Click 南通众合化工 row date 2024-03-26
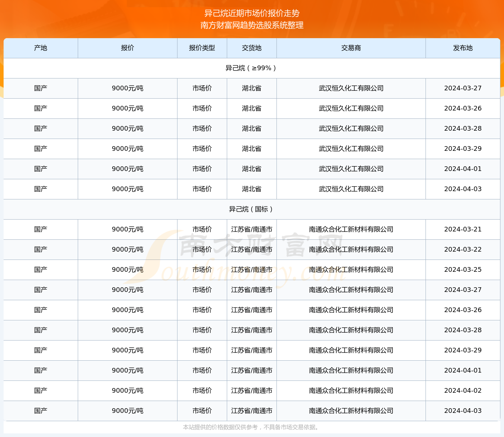Screen dimensions: 504x437 [463, 310]
